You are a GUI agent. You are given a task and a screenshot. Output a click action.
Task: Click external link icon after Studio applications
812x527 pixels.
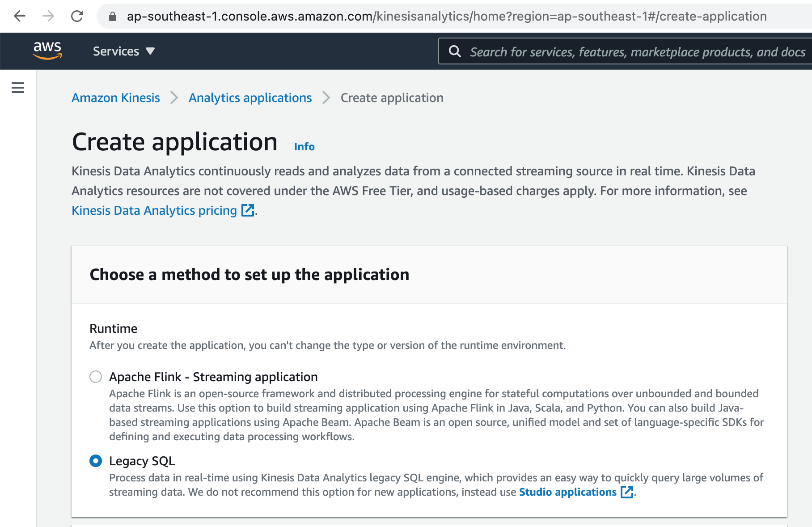pyautogui.click(x=627, y=492)
